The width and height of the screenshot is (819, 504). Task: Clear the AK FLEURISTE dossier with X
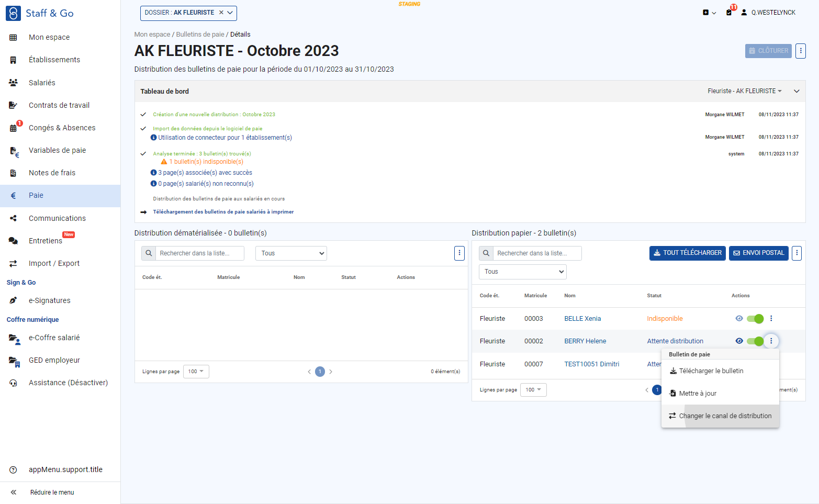coord(221,13)
